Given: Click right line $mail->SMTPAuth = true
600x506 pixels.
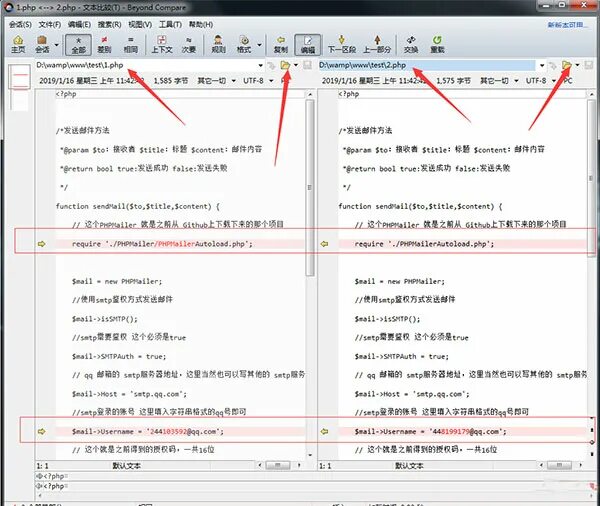Looking at the screenshot, I should (x=401, y=356).
